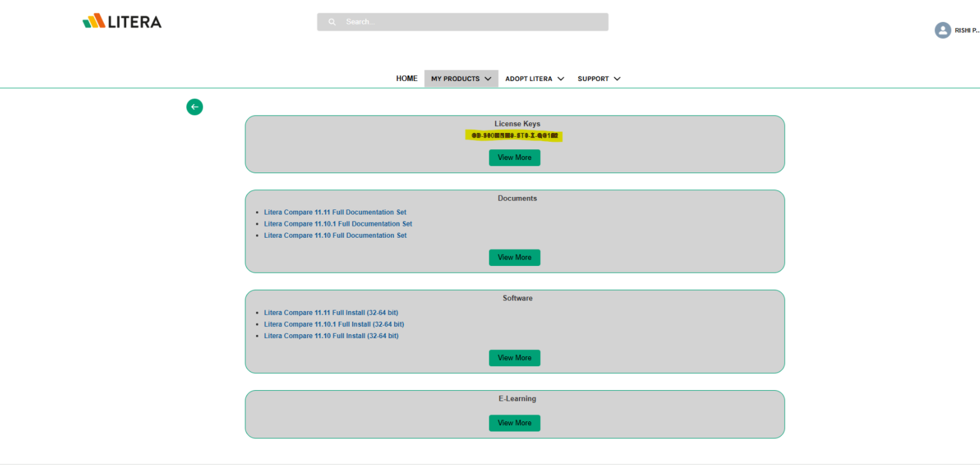This screenshot has width=980, height=466.
Task: Click View More under License Keys
Action: point(514,157)
